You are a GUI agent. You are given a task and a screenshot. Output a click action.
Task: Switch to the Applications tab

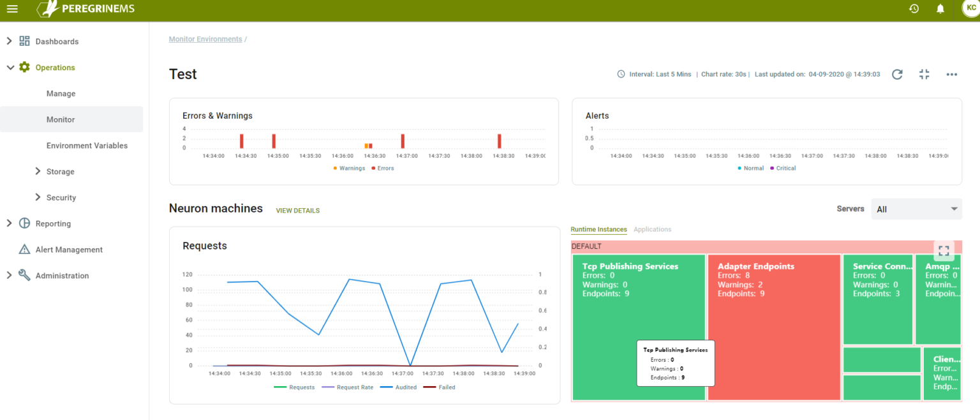click(653, 229)
